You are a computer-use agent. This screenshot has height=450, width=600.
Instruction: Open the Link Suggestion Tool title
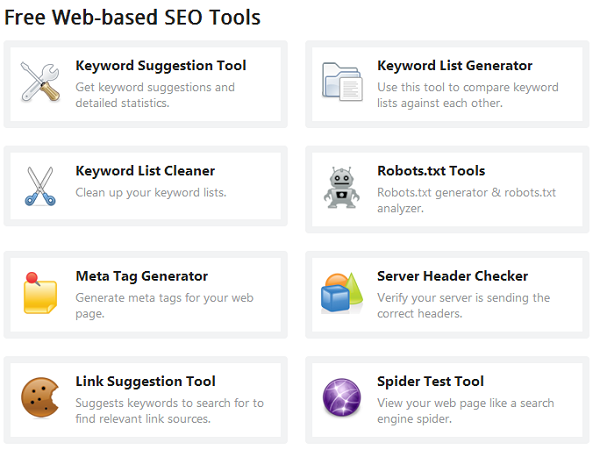(x=145, y=382)
